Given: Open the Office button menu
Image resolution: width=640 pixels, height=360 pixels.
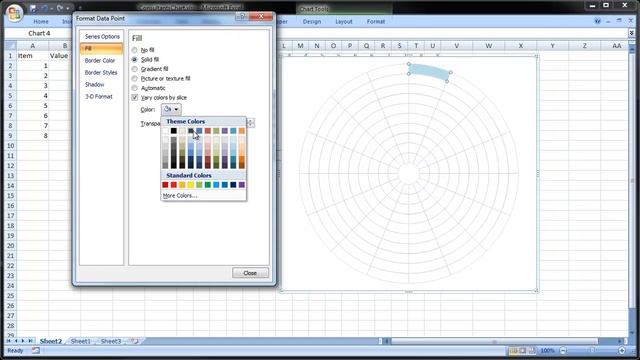Looking at the screenshot, I should point(14,12).
